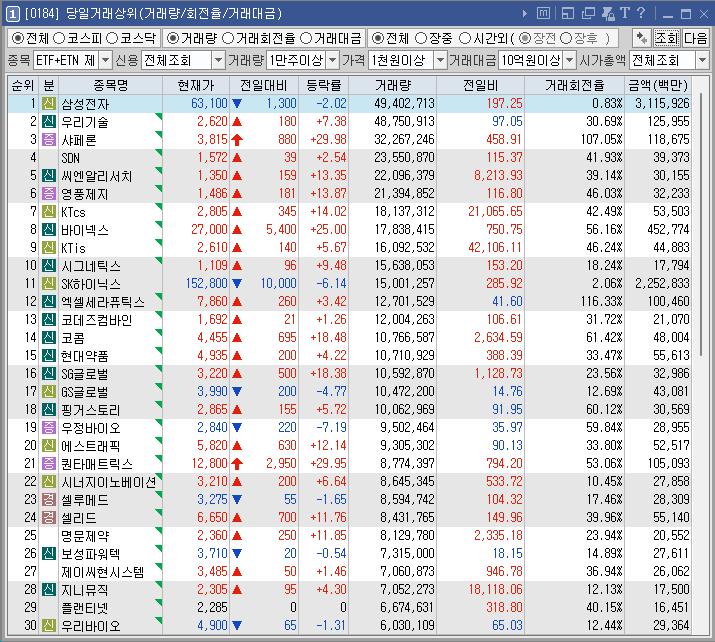Sort by 전일비 column header
Viewport: 715px width, 642px height.
coord(480,85)
